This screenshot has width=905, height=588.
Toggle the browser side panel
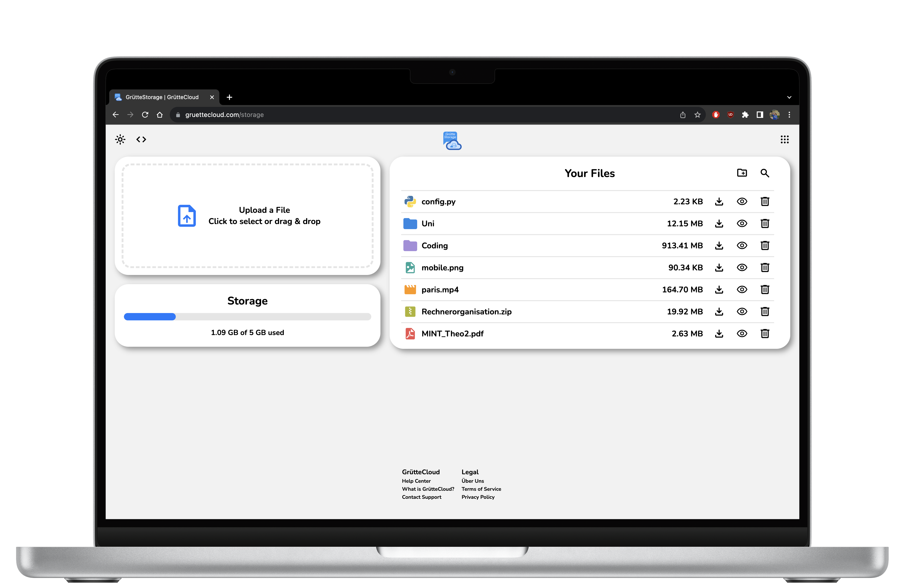tap(759, 115)
